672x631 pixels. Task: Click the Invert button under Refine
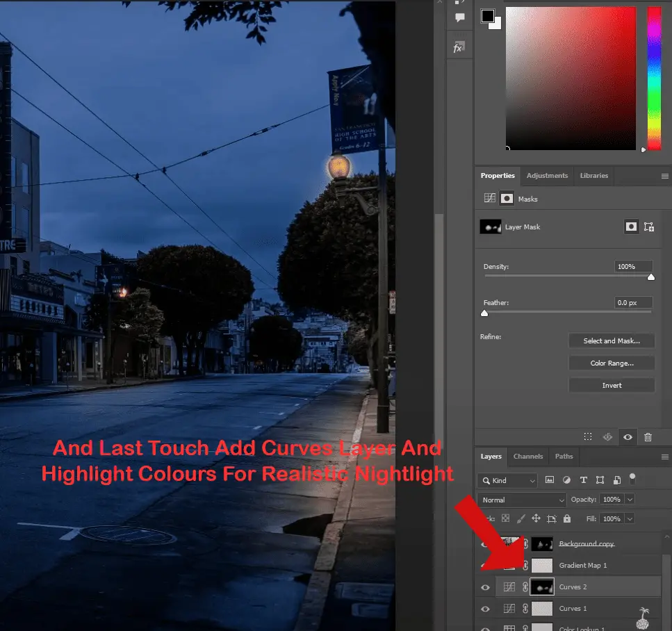[x=612, y=384]
